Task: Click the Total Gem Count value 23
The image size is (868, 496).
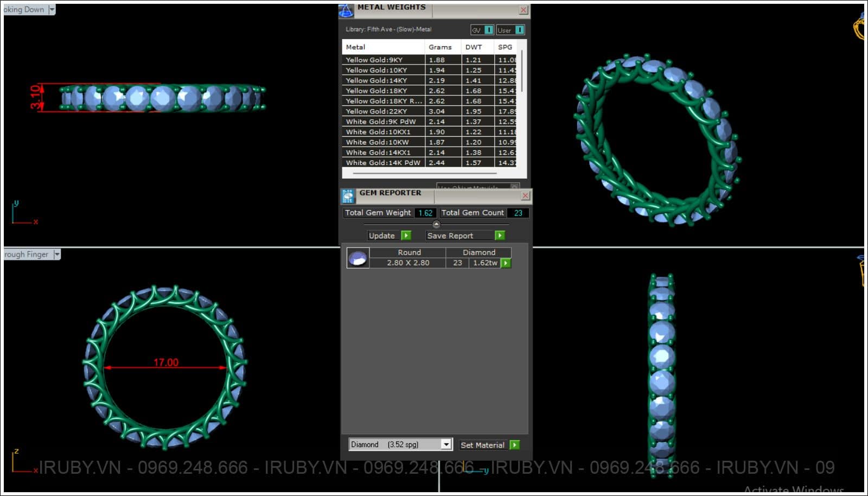Action: pyautogui.click(x=518, y=213)
